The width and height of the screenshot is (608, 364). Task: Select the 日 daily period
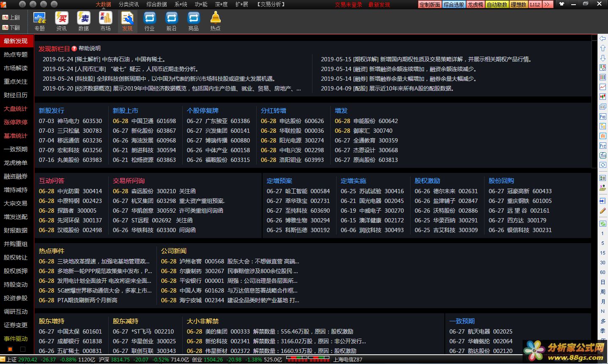(603, 282)
